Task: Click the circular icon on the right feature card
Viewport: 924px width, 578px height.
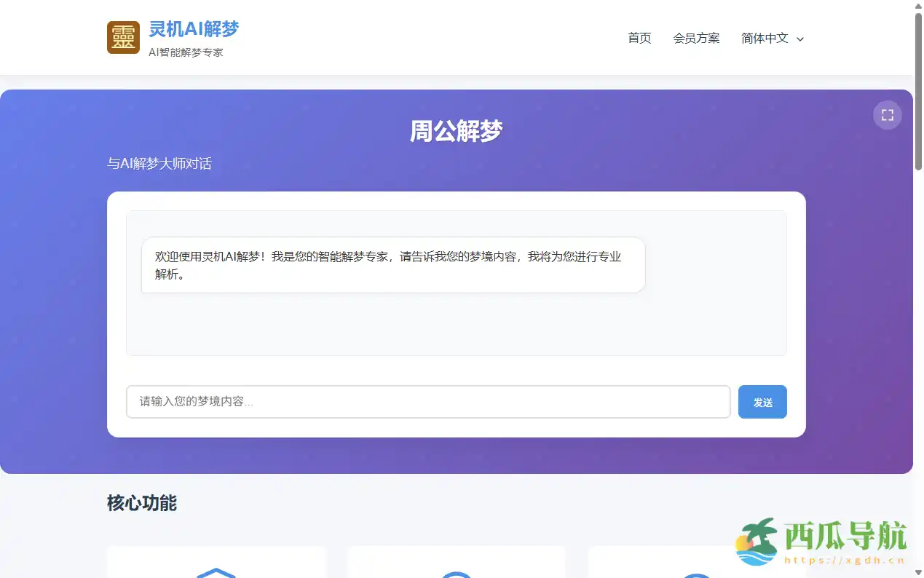Action: (x=697, y=575)
